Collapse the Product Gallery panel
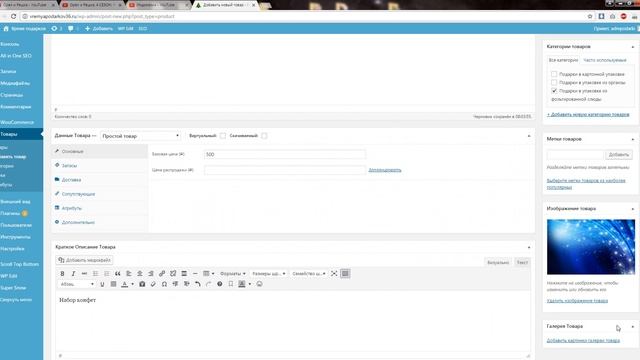640x360 pixels. coord(633,327)
